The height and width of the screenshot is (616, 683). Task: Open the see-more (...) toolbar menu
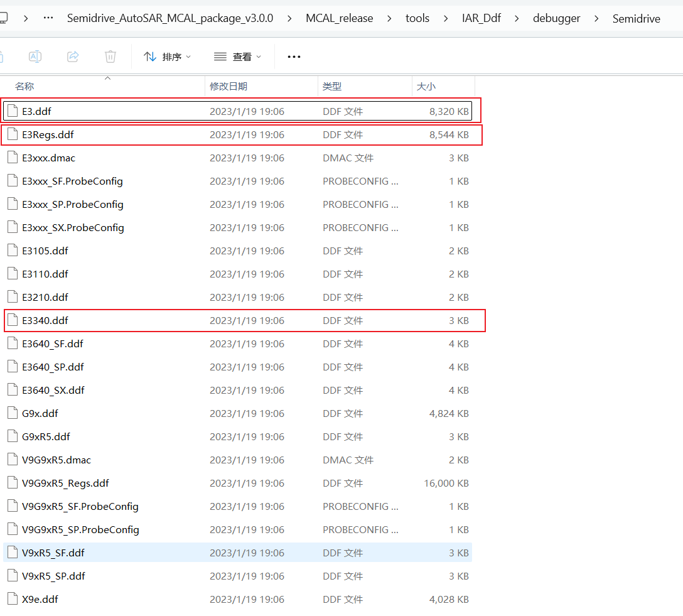click(293, 57)
